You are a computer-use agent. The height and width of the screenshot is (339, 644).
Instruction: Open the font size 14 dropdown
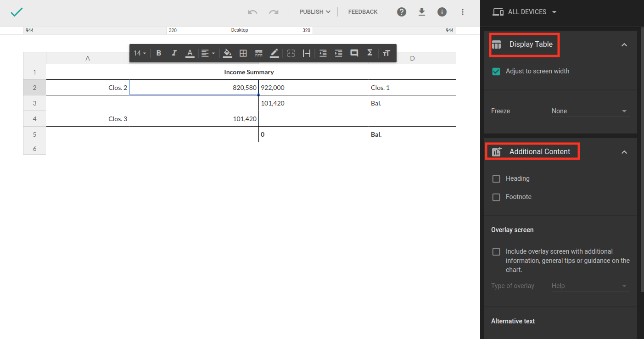140,53
